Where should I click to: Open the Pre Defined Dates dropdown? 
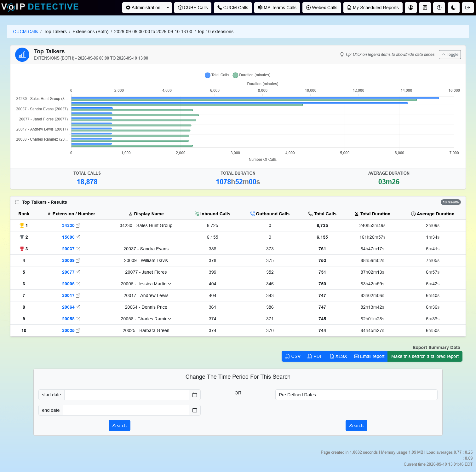pos(356,395)
